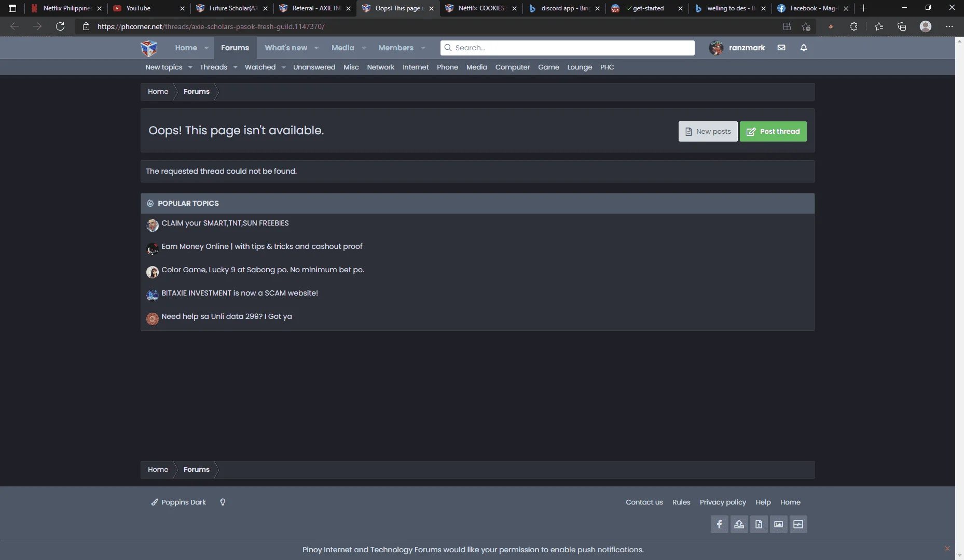This screenshot has width=964, height=560.
Task: Click avatar beside CLAIM your SMART freebies topic
Action: pos(152,225)
